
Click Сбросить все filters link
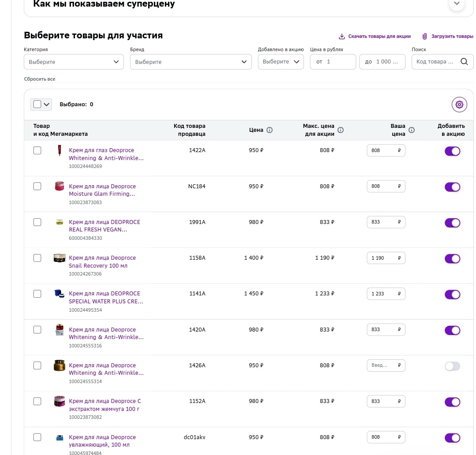40,79
